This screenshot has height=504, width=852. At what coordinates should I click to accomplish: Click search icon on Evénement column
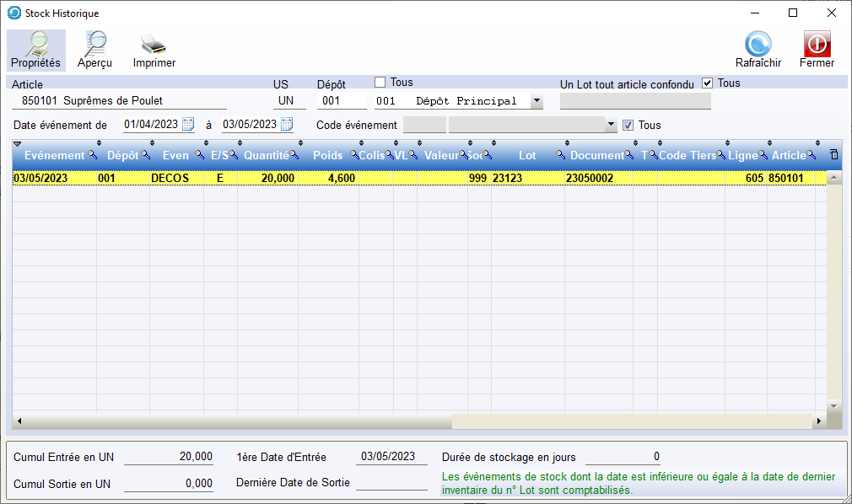click(x=93, y=156)
